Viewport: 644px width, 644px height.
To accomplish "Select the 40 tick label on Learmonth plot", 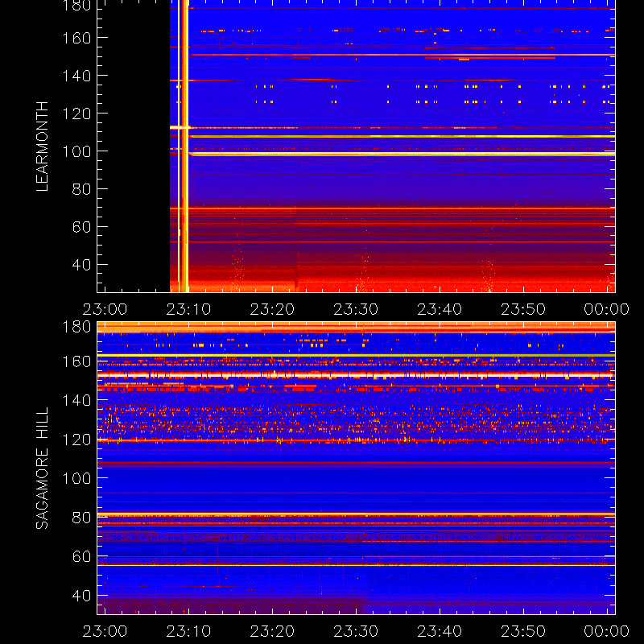I will pyautogui.click(x=81, y=265).
